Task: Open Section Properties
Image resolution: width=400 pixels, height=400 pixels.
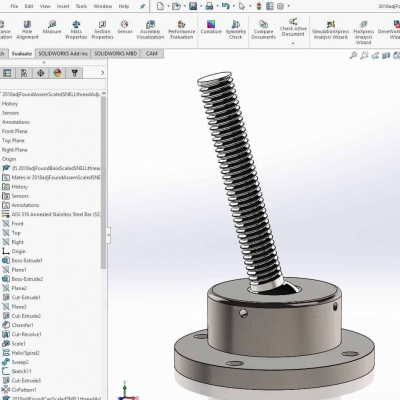Action: tap(102, 29)
